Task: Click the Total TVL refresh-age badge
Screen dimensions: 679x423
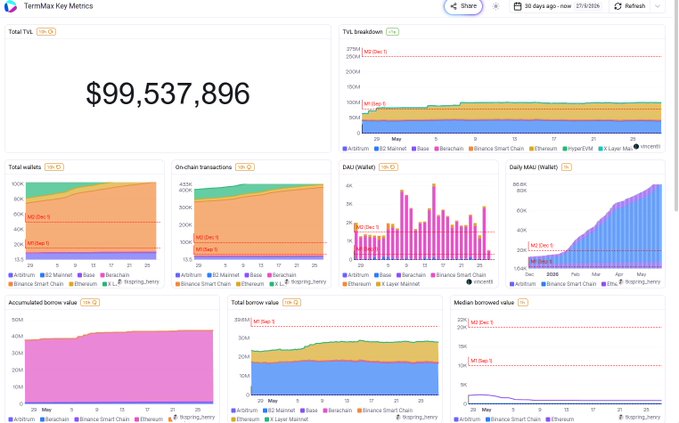Action: coord(46,32)
